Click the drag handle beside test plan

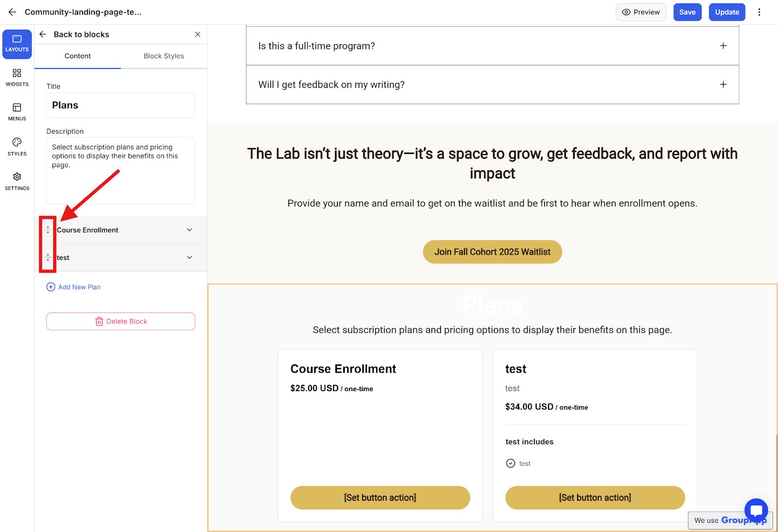pos(48,257)
